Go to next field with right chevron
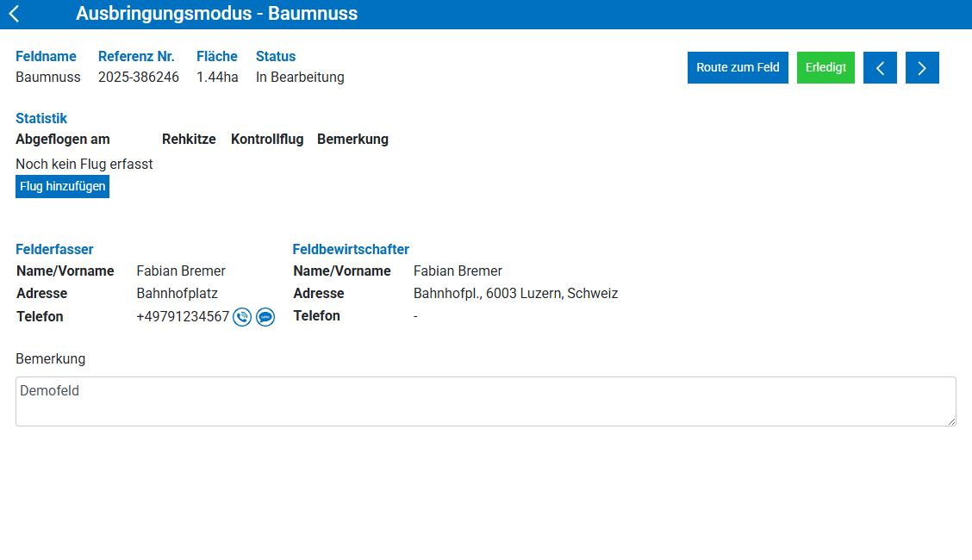This screenshot has height=560, width=972. click(922, 68)
